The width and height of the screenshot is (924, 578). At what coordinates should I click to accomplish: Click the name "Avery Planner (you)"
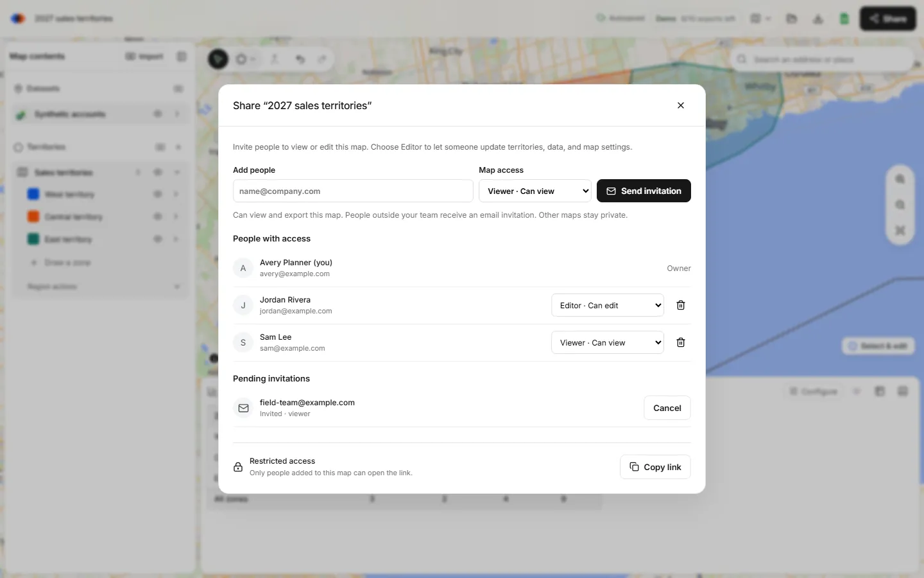[296, 263]
